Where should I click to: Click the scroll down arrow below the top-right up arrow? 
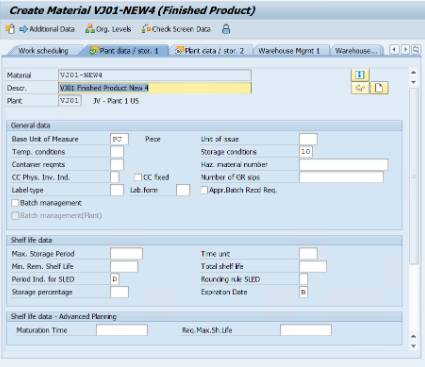(x=414, y=82)
